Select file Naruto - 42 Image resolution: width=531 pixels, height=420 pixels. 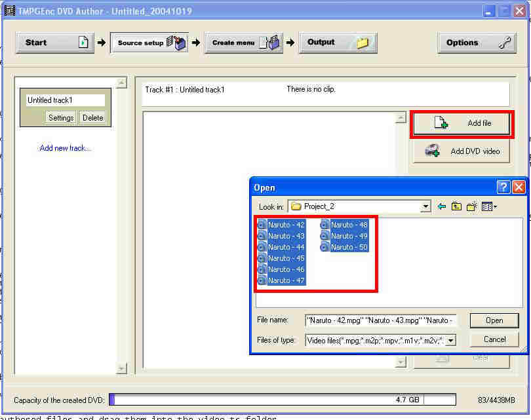pos(286,225)
